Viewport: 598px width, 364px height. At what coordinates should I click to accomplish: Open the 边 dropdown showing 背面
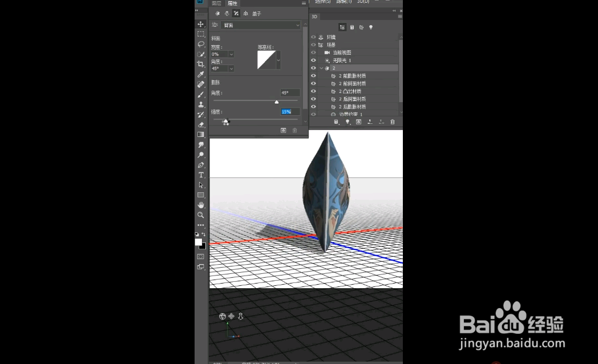pos(261,25)
